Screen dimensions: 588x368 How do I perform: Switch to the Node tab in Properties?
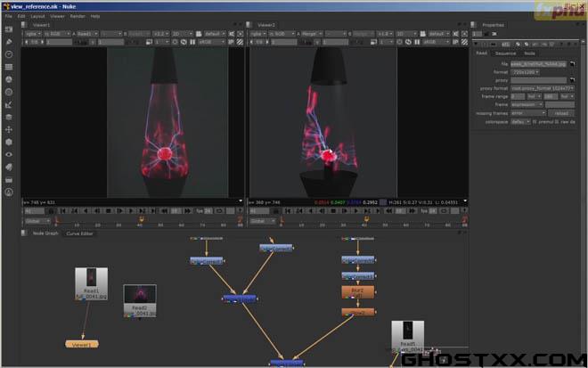(529, 53)
